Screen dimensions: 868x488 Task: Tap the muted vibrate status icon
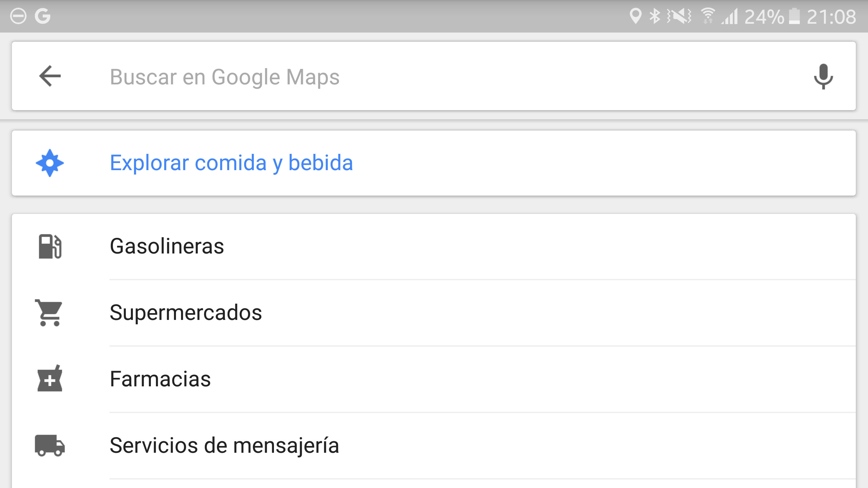pos(679,16)
